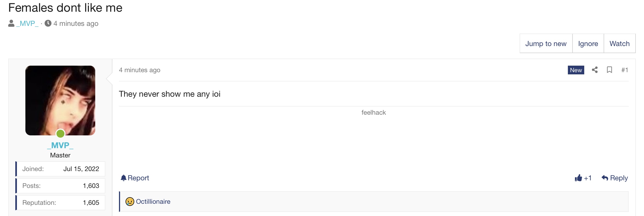The width and height of the screenshot is (644, 216).
Task: Open the _MVP_ avatar image
Action: click(x=60, y=101)
